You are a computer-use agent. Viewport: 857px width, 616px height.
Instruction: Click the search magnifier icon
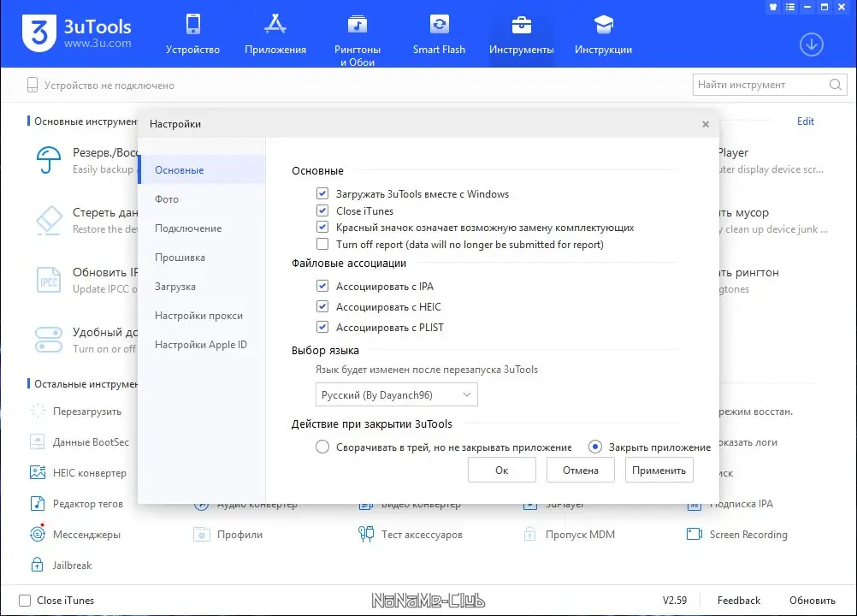[835, 85]
